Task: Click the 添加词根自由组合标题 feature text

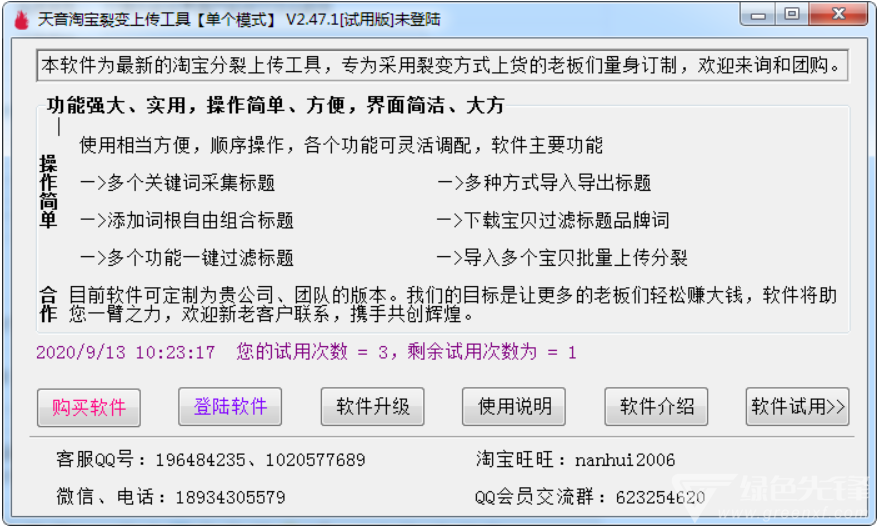Action: point(187,220)
